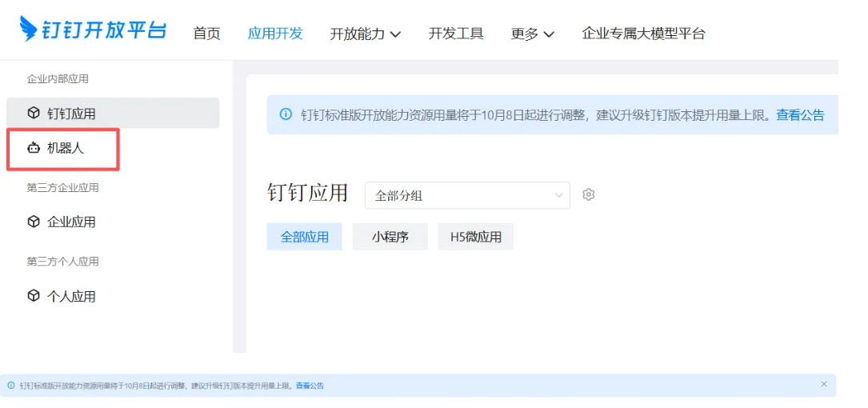This screenshot has width=868, height=408.
Task: Open 查看公告 link in top banner
Action: click(800, 114)
